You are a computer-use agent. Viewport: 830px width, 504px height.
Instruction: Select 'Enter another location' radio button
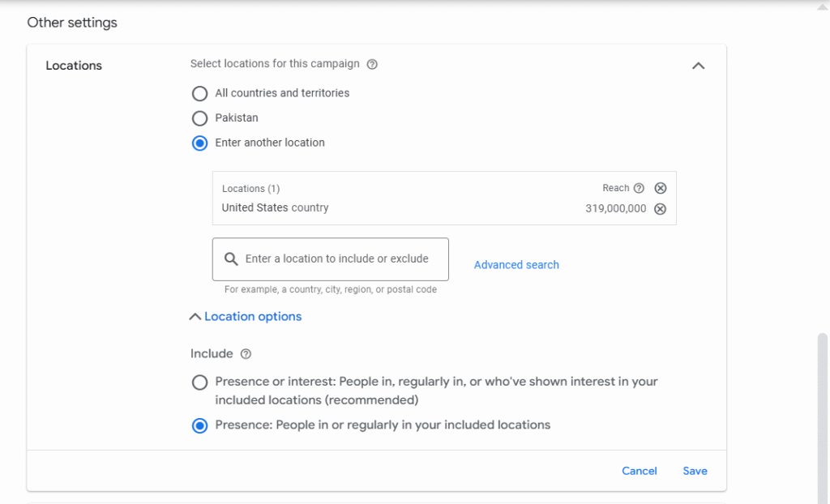[x=199, y=143]
